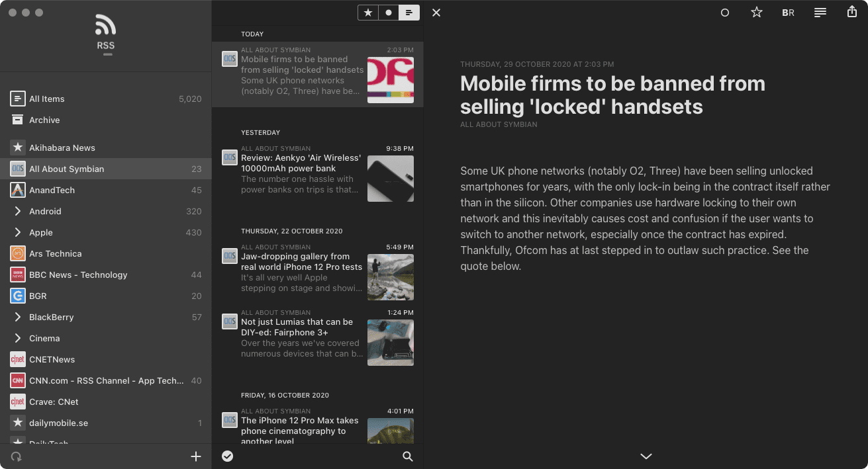Screen dimensions: 868x469
Task: Expand the Apple folder
Action: (18, 232)
